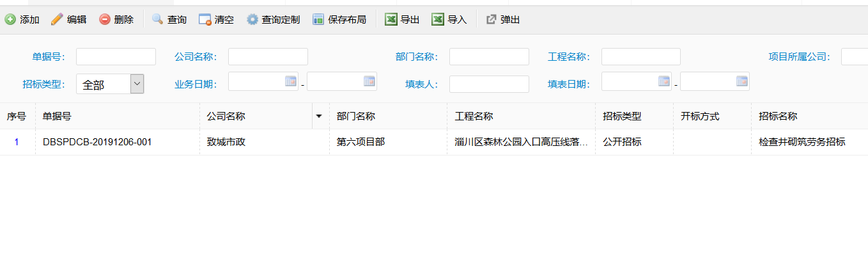Sort by the 开标方式 column header
The image size is (868, 272).
pyautogui.click(x=712, y=116)
